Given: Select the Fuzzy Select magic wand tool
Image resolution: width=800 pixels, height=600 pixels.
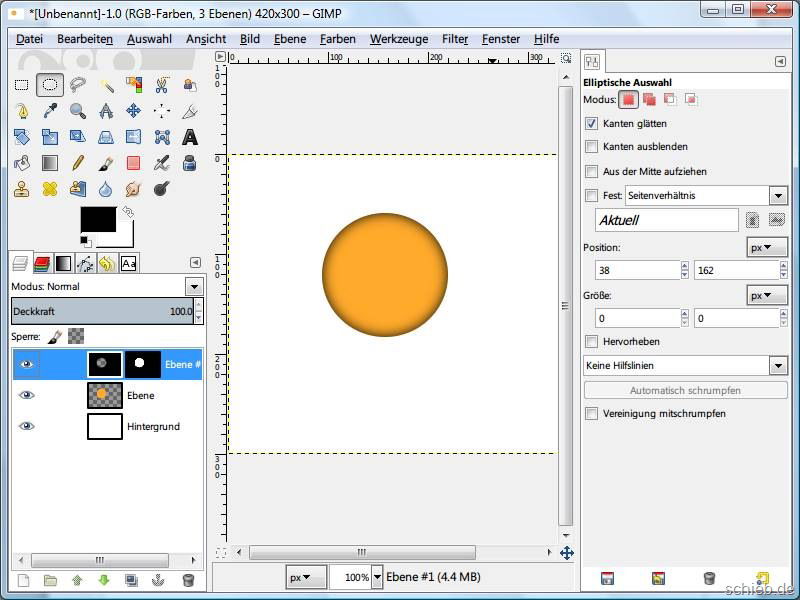Looking at the screenshot, I should [105, 85].
